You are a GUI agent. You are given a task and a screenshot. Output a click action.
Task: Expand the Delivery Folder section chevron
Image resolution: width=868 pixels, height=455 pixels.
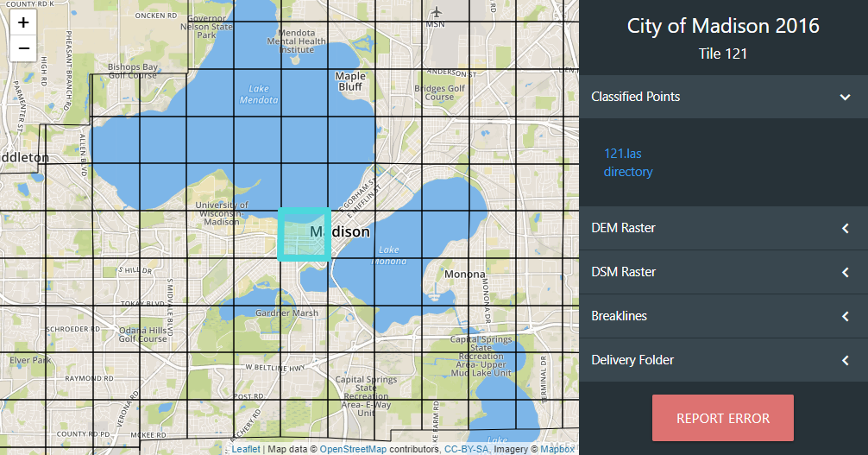845,360
